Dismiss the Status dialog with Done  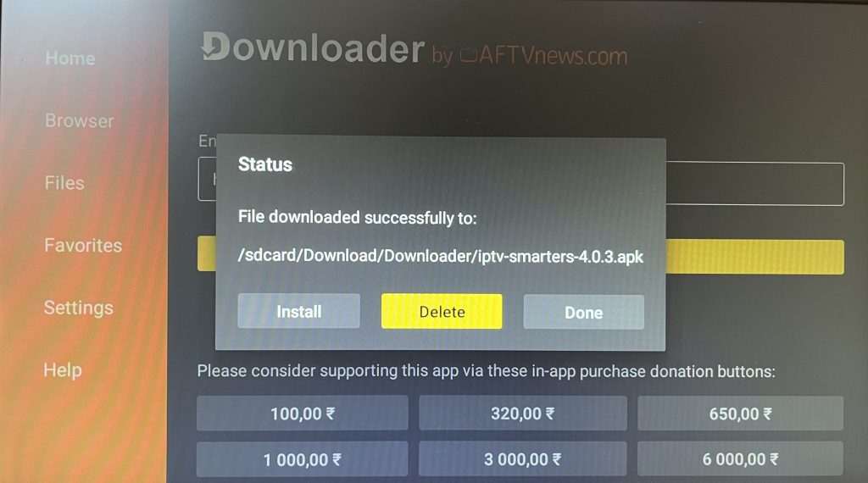pos(583,312)
